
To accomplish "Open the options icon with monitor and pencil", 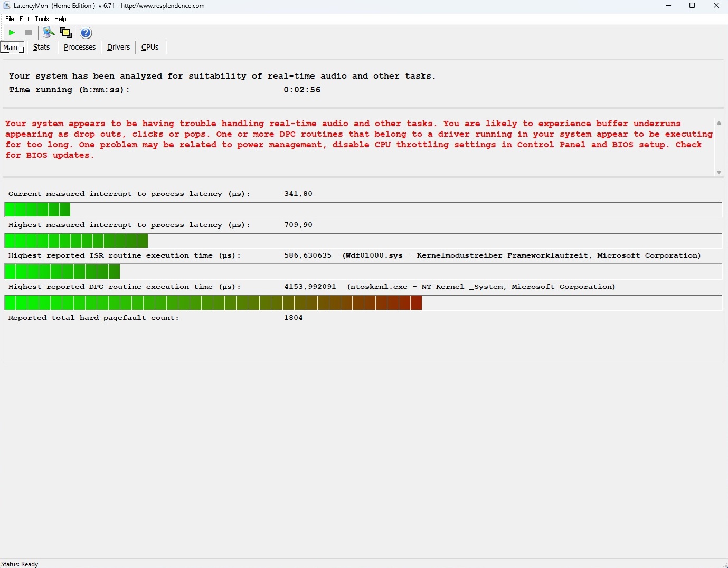I will (49, 33).
